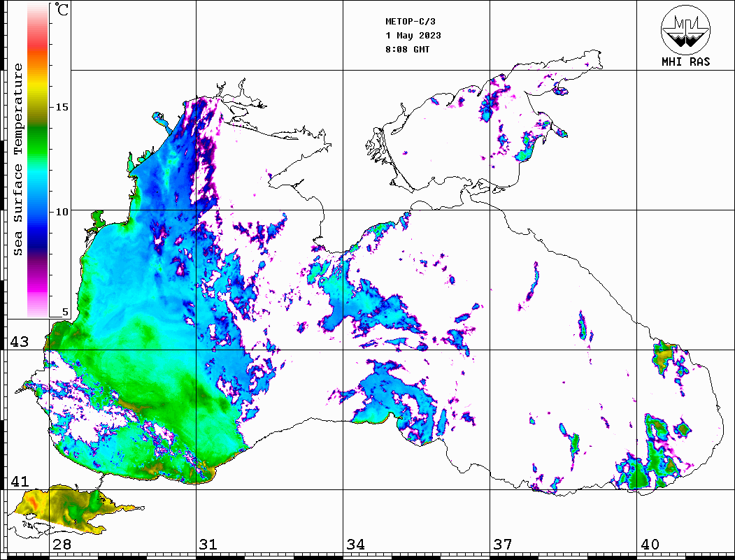Click the "METOP-C/3" satellite label

[x=411, y=22]
